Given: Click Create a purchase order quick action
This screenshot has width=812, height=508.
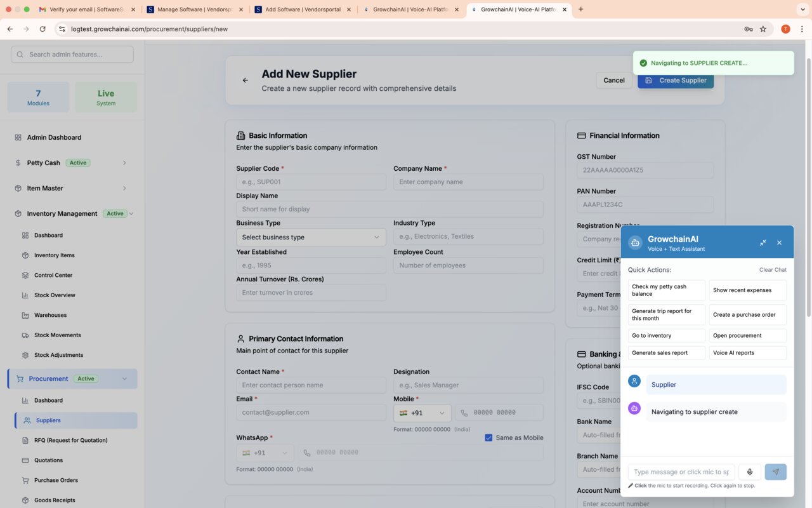Looking at the screenshot, I should tap(747, 315).
